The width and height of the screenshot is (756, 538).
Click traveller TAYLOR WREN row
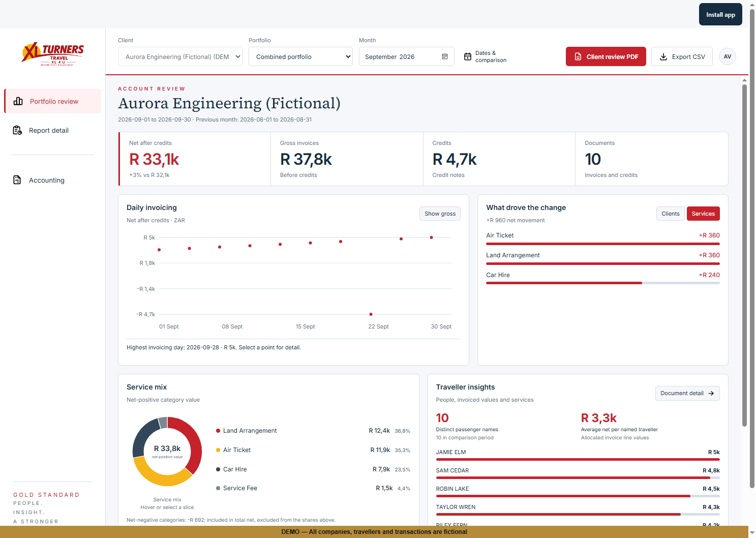tap(578, 510)
